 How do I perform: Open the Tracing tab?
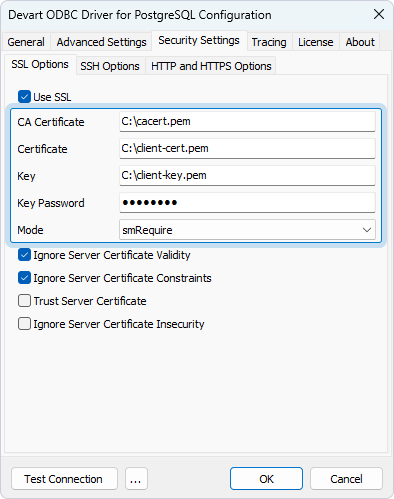click(269, 42)
